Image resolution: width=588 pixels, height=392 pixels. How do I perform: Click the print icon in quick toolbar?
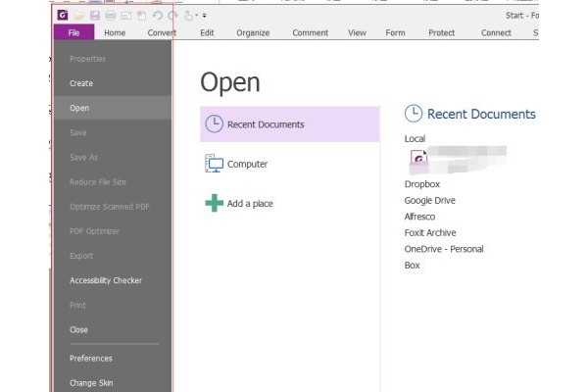coord(110,16)
